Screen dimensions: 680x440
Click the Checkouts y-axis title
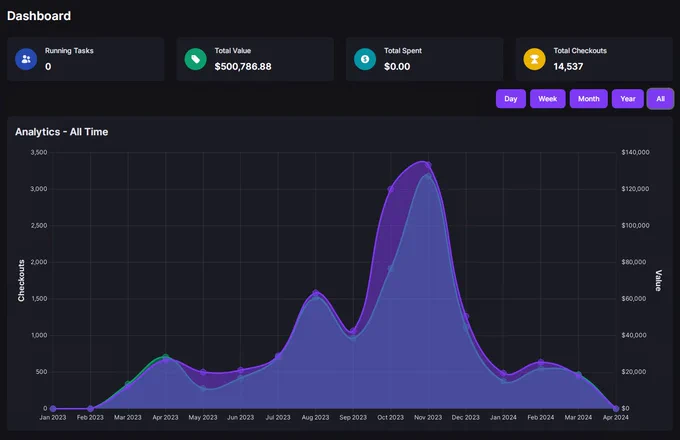tap(21, 280)
